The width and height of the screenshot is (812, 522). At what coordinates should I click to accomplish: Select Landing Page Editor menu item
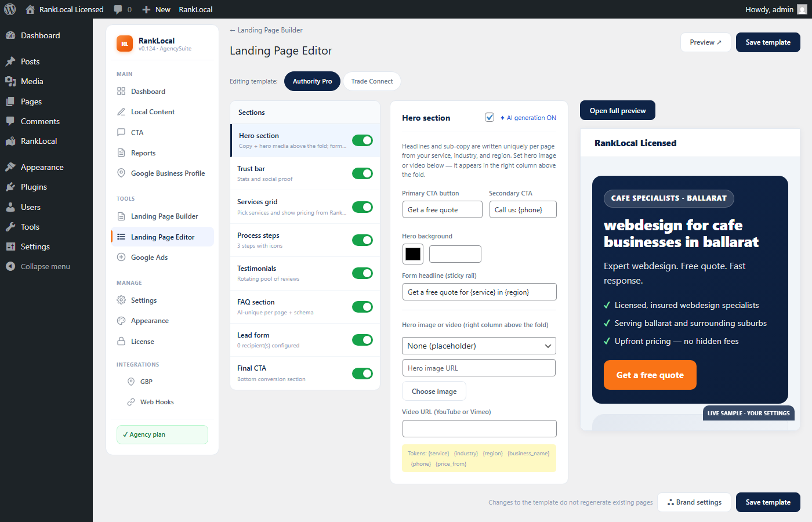tap(162, 237)
